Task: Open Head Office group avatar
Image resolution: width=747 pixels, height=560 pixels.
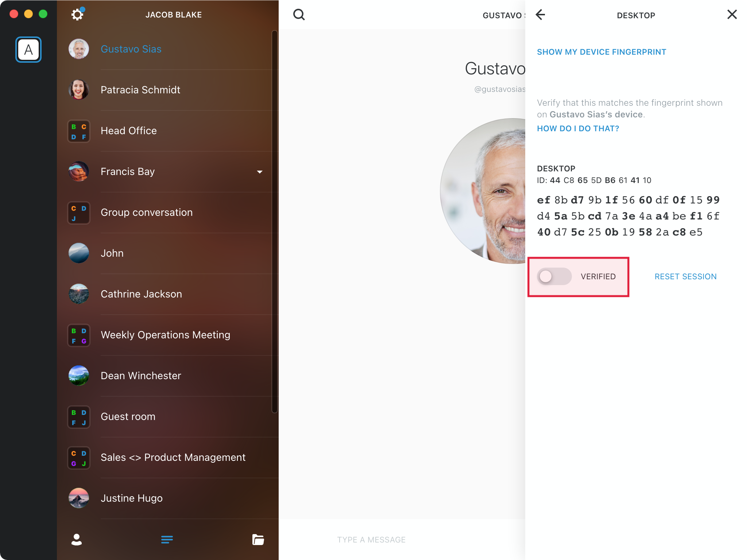Action: [79, 131]
